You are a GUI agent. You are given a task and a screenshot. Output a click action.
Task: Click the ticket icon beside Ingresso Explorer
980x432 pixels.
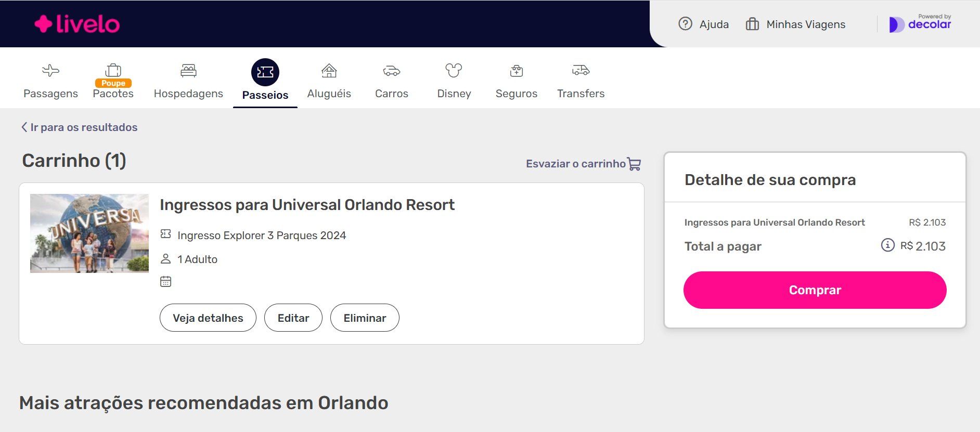pos(165,234)
